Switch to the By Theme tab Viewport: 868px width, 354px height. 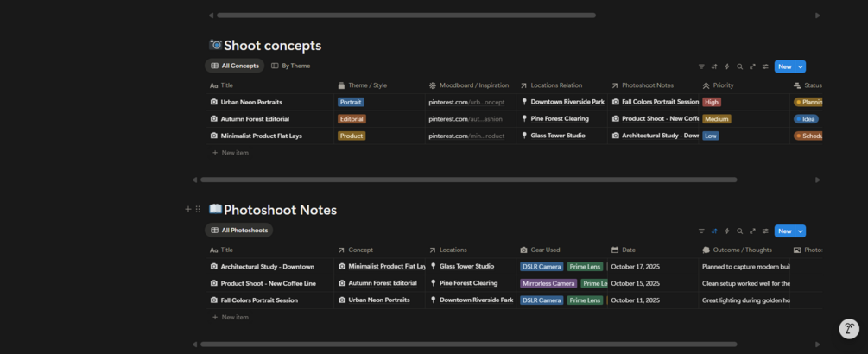pos(291,66)
